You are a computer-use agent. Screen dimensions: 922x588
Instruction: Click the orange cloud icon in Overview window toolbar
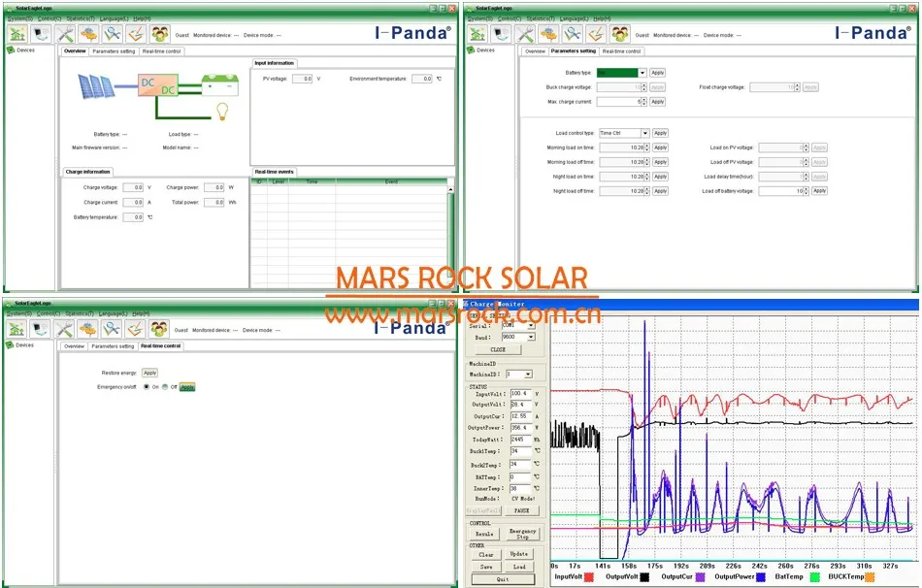(88, 34)
